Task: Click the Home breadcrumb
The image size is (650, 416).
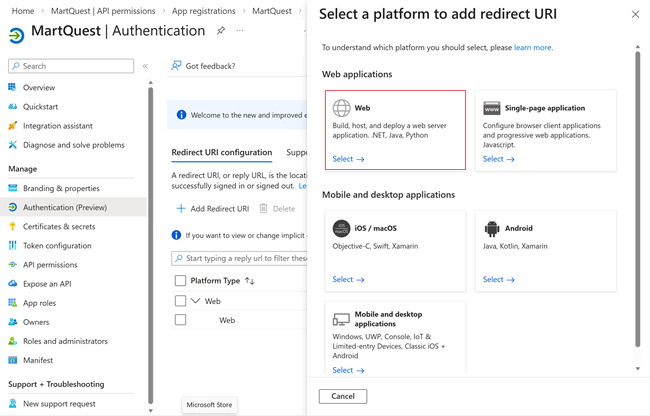Action: click(x=23, y=11)
